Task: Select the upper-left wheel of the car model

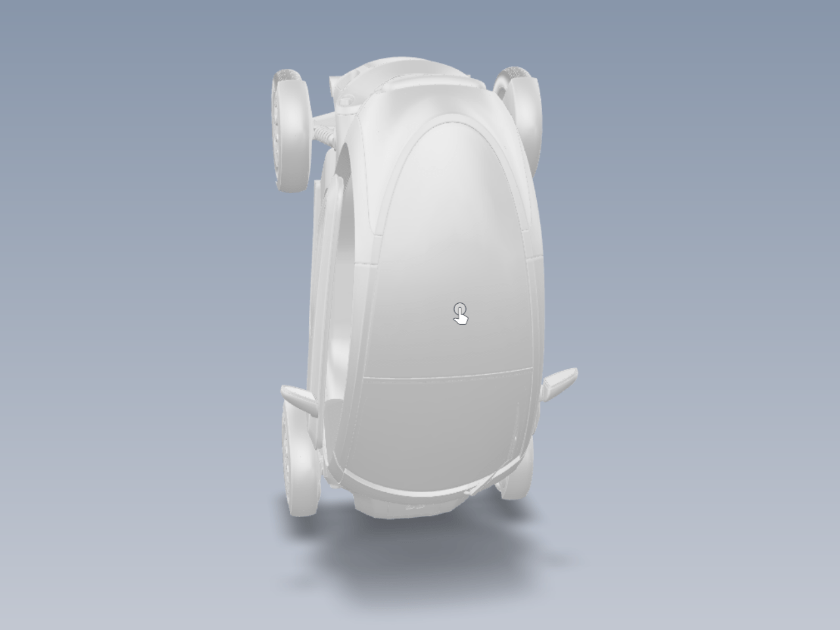Action: click(290, 130)
